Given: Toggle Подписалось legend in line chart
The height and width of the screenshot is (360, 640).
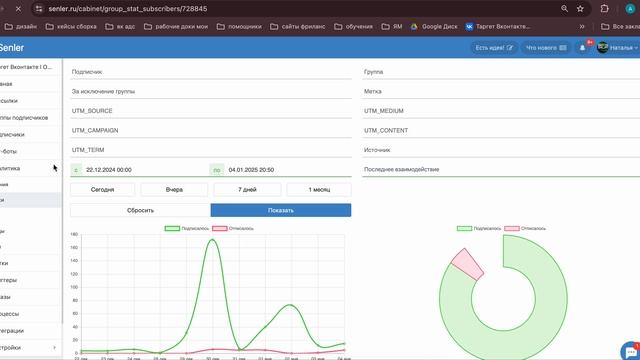Looking at the screenshot, I should pyautogui.click(x=187, y=229).
